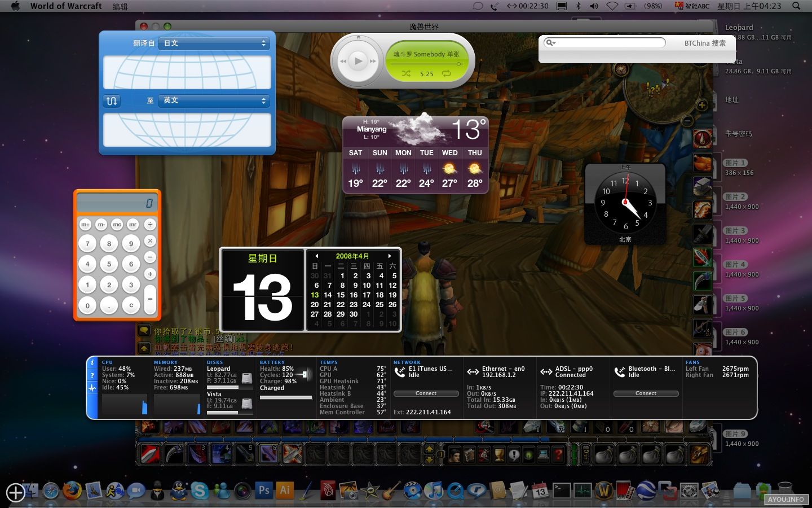Open the QQ penguin icon in the Dock
The image size is (812, 508).
(x=179, y=491)
